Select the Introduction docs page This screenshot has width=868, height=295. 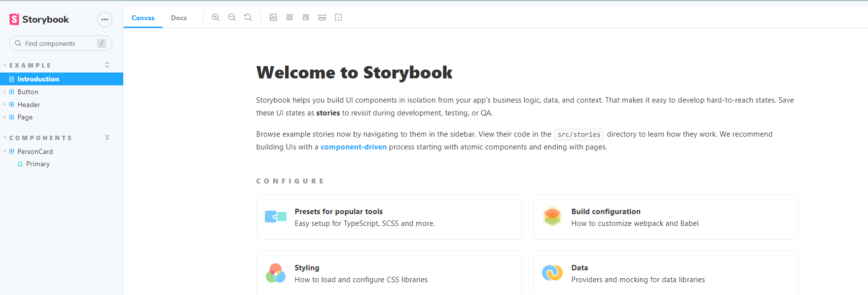pyautogui.click(x=62, y=79)
